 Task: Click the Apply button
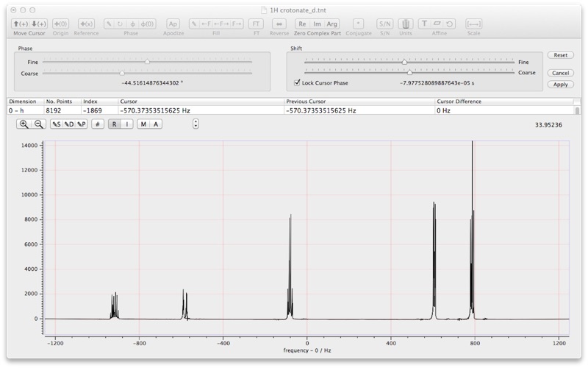[560, 85]
